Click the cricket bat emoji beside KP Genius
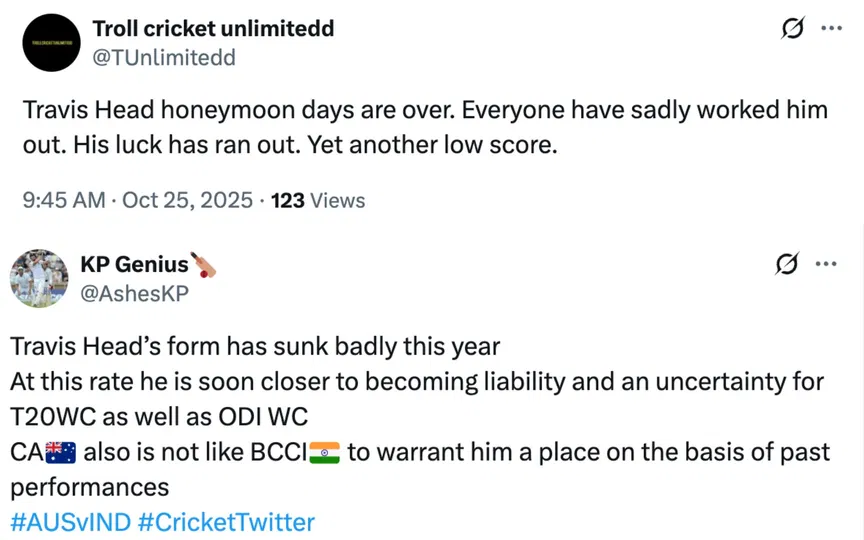Viewport: 864px width, 540px height. pos(204,265)
